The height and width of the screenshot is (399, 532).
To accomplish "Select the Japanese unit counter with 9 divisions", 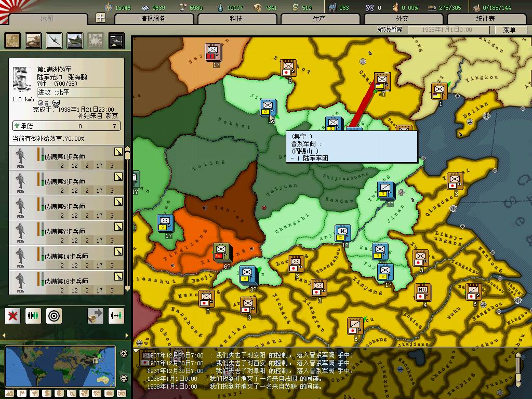I will [289, 69].
